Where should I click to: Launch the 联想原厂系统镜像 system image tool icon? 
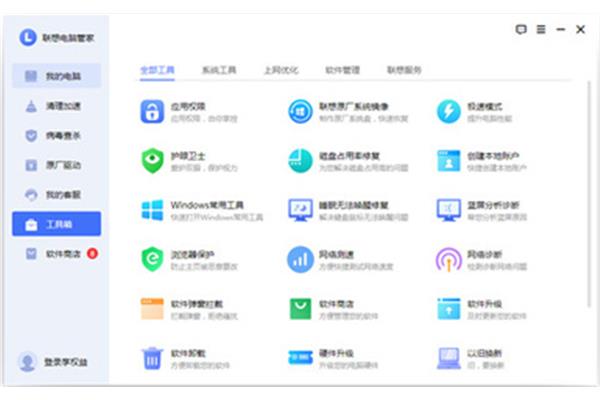300,111
